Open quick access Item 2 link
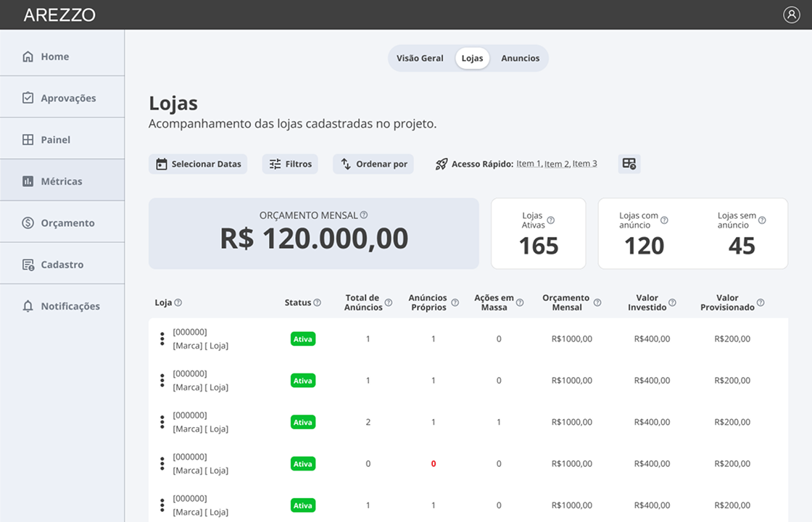Image resolution: width=812 pixels, height=522 pixels. tap(558, 164)
